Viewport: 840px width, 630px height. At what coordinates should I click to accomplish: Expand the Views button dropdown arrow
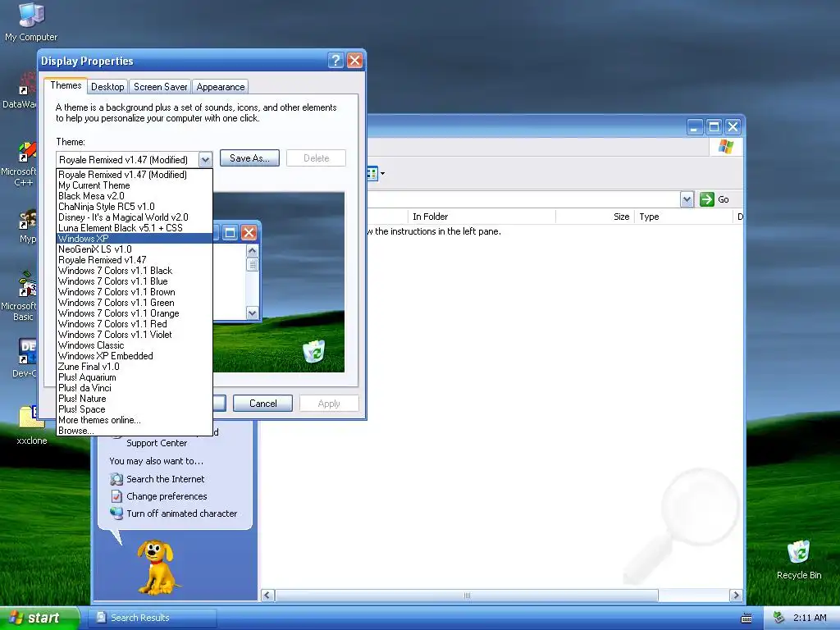point(382,174)
